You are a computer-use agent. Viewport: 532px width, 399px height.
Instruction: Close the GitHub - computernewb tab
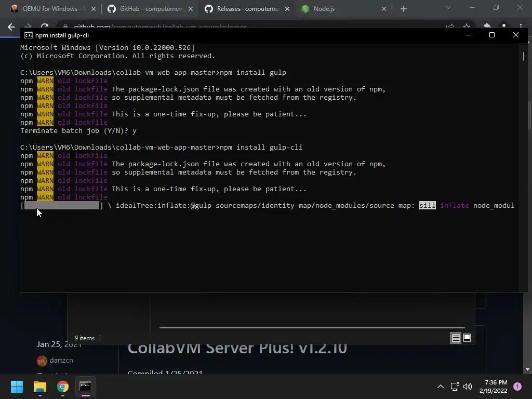pos(191,9)
